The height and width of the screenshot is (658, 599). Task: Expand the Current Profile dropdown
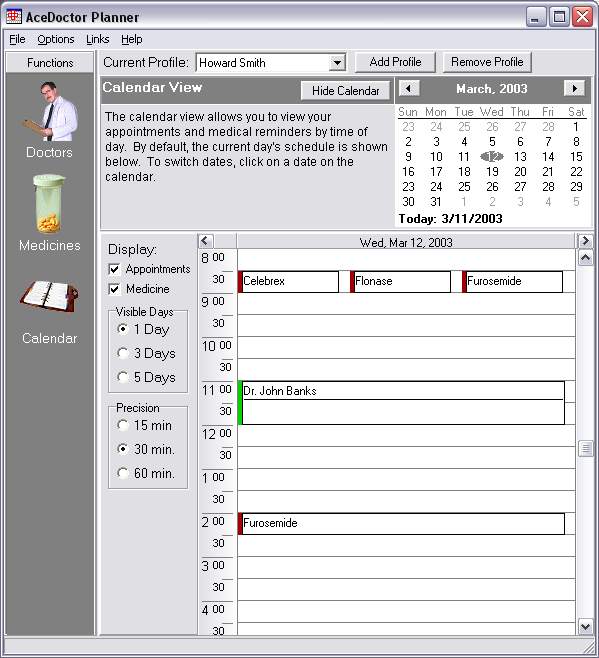[337, 63]
